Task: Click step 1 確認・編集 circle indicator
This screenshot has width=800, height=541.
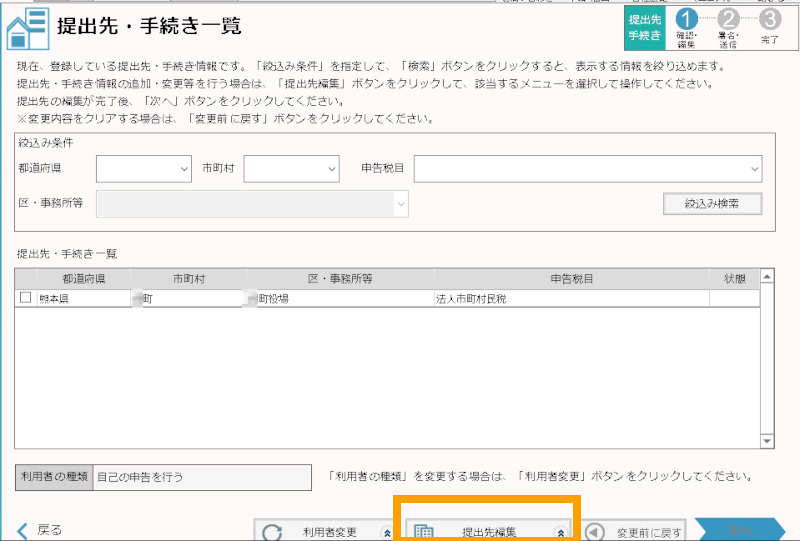Action: [685, 19]
